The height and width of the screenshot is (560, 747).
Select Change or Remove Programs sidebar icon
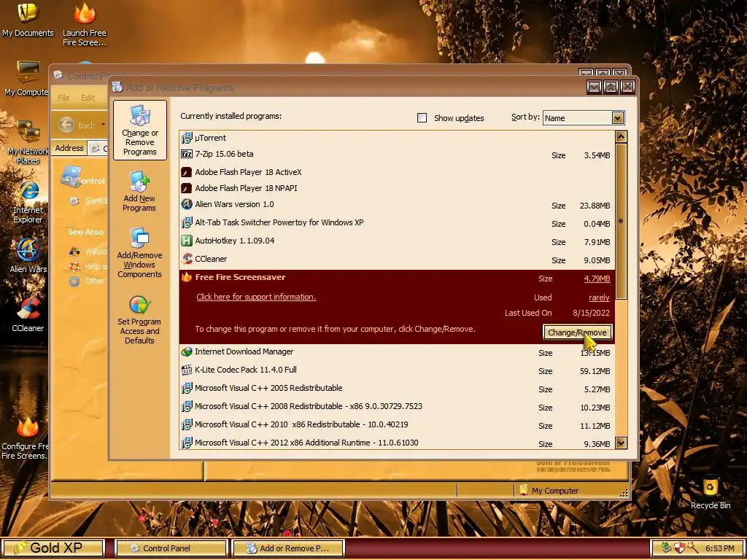pyautogui.click(x=139, y=130)
